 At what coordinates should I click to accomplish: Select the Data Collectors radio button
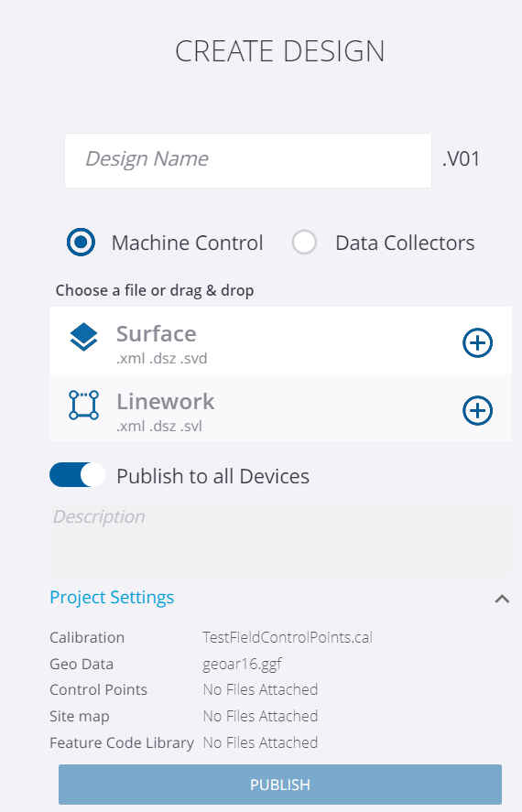tap(304, 243)
